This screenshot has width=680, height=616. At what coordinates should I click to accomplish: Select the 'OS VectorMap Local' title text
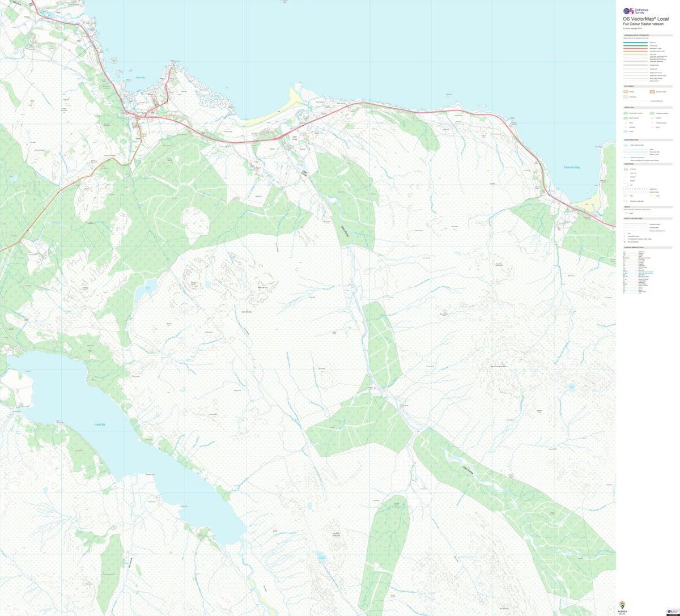pyautogui.click(x=646, y=19)
